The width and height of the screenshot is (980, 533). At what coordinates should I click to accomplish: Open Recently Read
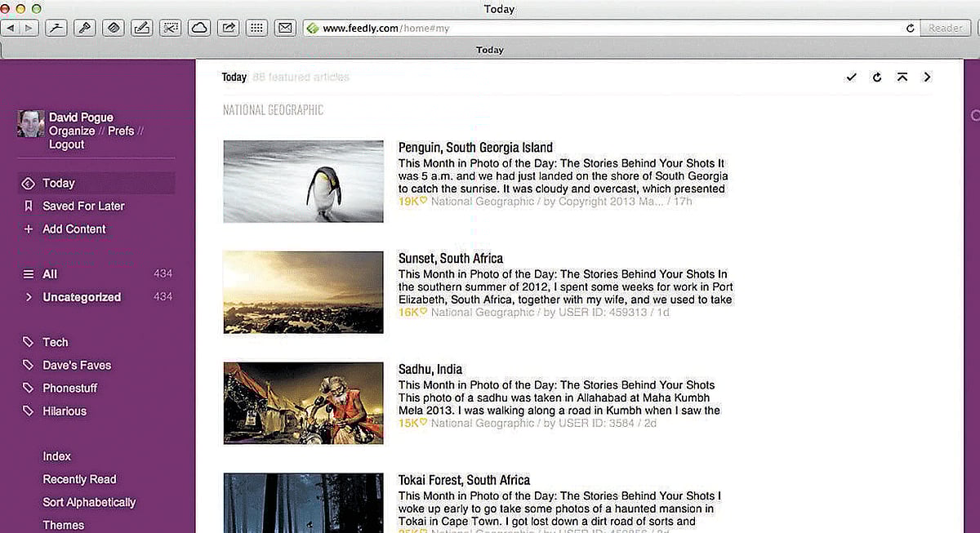[x=79, y=479]
